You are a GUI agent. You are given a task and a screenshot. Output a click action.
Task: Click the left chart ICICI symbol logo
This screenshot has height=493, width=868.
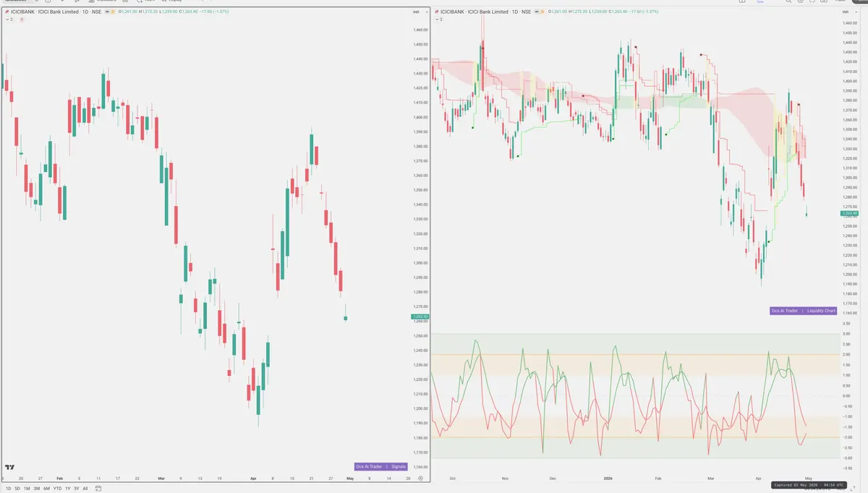coord(7,12)
